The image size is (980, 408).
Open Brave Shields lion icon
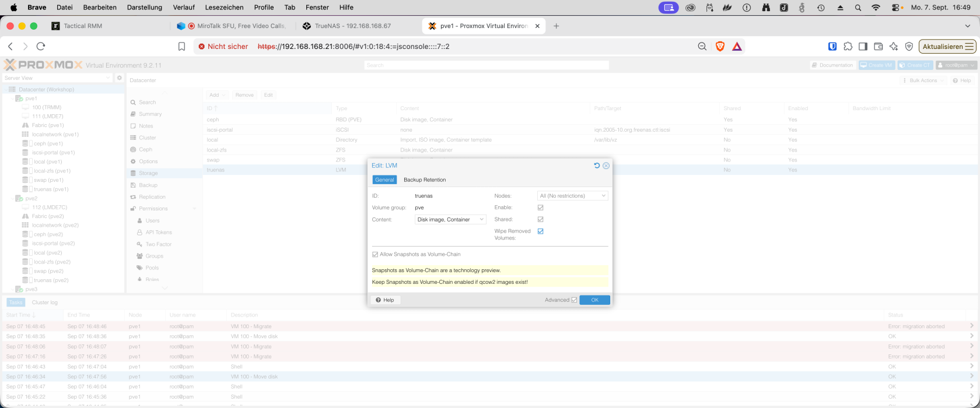[x=720, y=46]
